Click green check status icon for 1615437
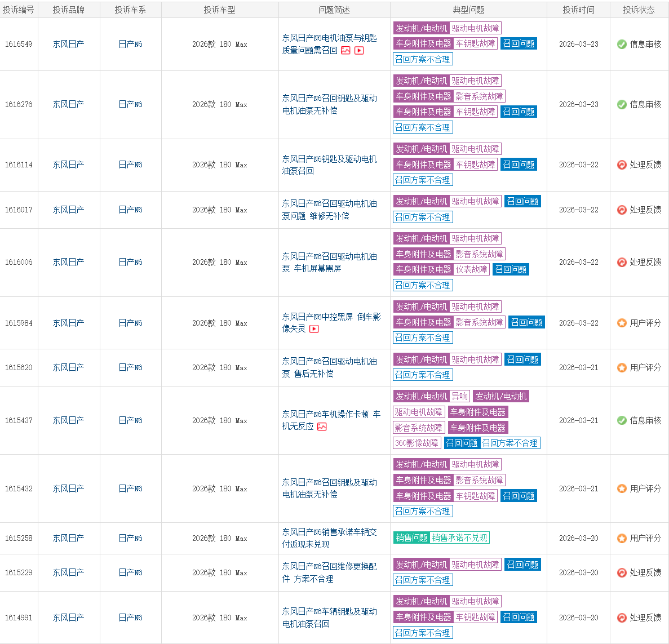669x644 pixels. pyautogui.click(x=622, y=420)
